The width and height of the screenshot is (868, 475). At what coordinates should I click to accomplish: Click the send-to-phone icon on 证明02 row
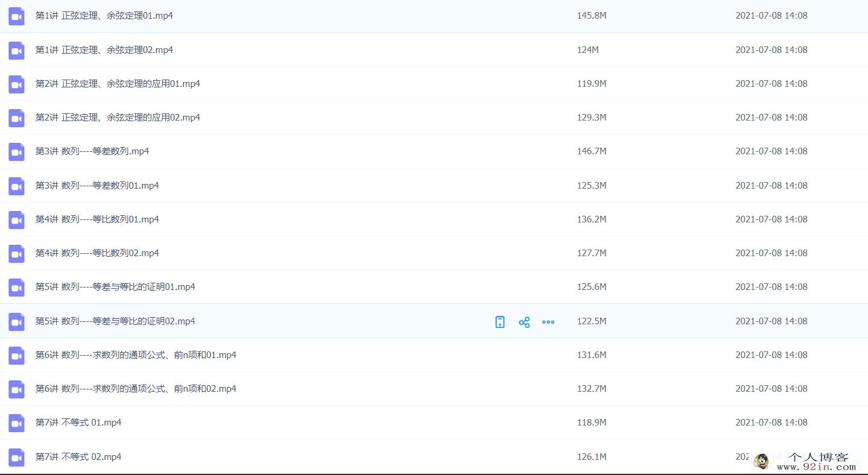point(500,322)
